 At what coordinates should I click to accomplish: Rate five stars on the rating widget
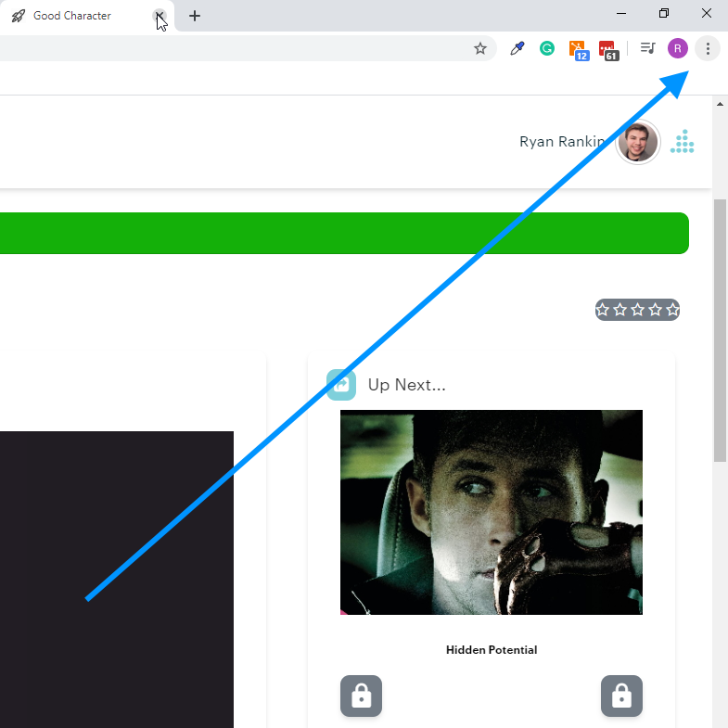[672, 310]
